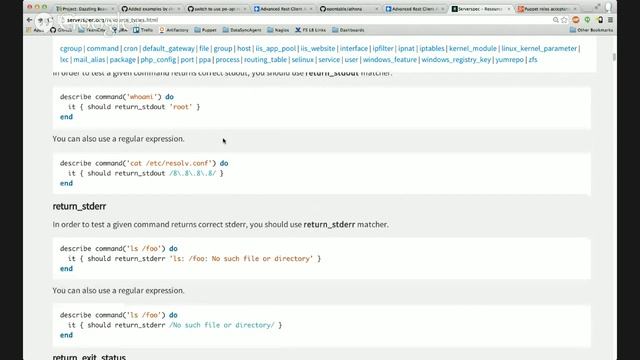Click the orange extension icon in toolbar
Image resolution: width=640 pixels, height=360 pixels.
576,20
